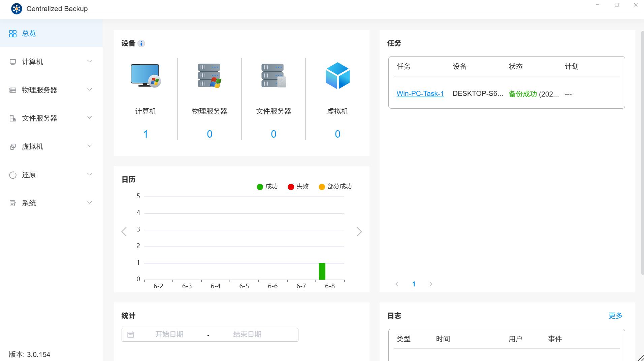Click the calendar icon in date range field
644x361 pixels.
[x=131, y=334]
